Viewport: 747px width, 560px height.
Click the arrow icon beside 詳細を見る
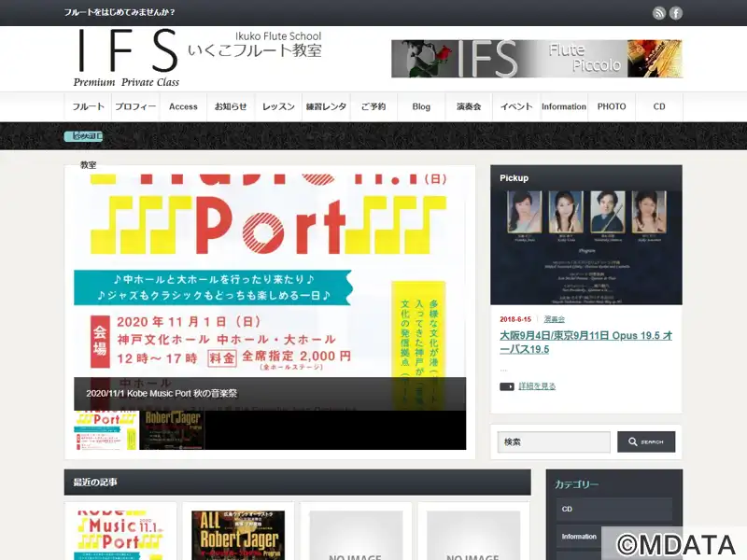pyautogui.click(x=507, y=386)
